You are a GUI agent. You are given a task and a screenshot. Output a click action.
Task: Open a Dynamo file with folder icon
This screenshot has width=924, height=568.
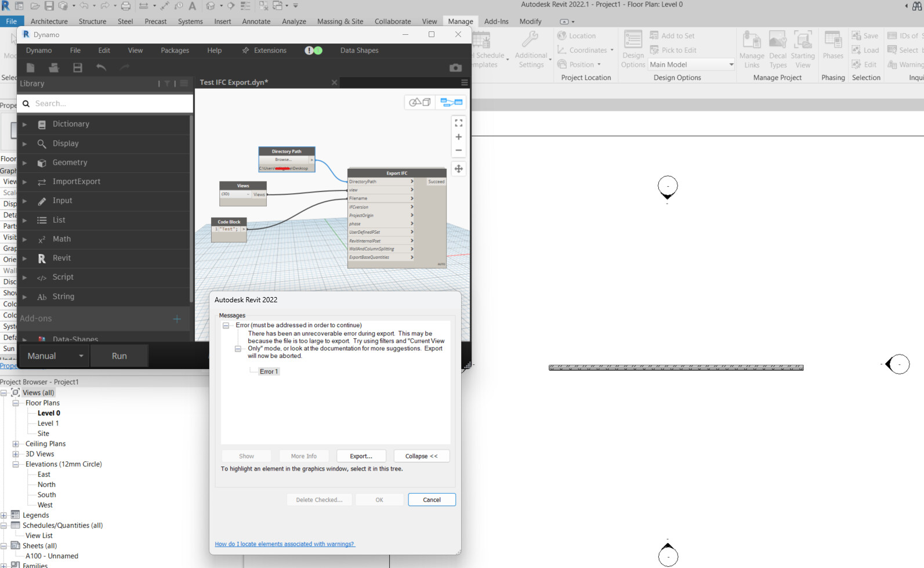[x=54, y=68]
